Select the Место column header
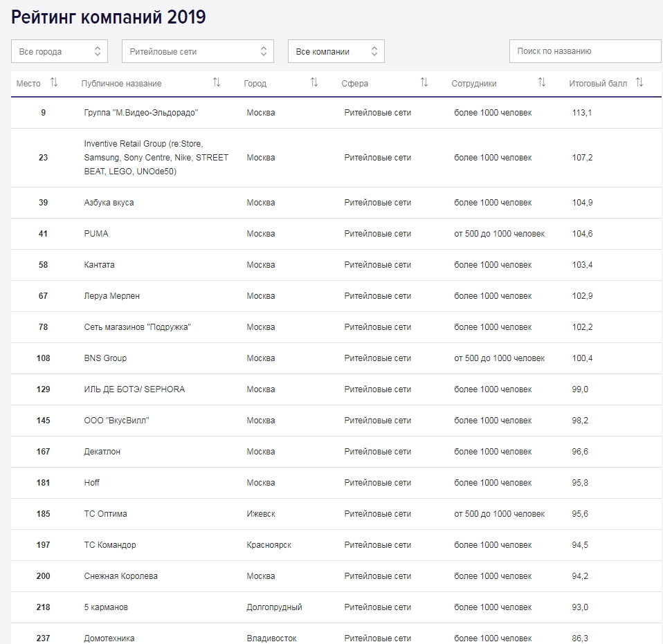Image resolution: width=663 pixels, height=644 pixels. pyautogui.click(x=28, y=84)
